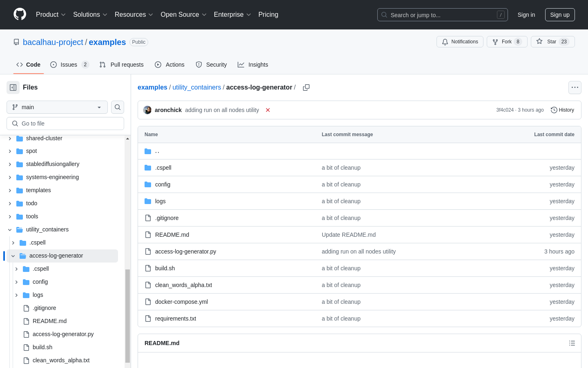Open the adding run on all nodes utility commit message
588x368 pixels.
click(x=359, y=251)
